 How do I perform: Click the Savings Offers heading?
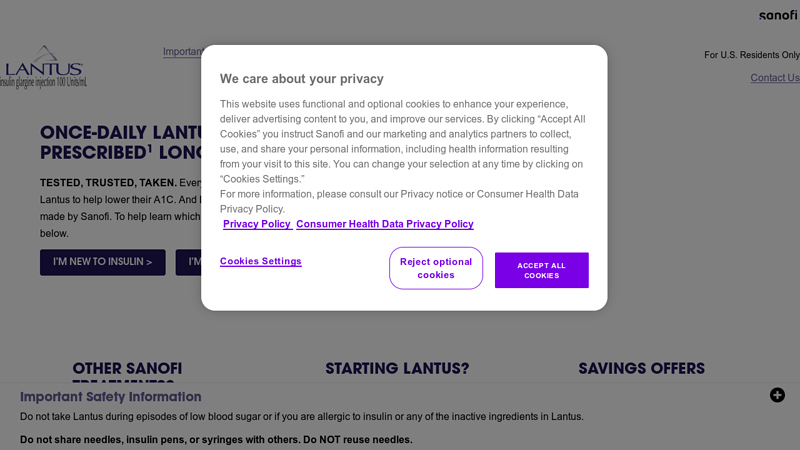click(641, 368)
